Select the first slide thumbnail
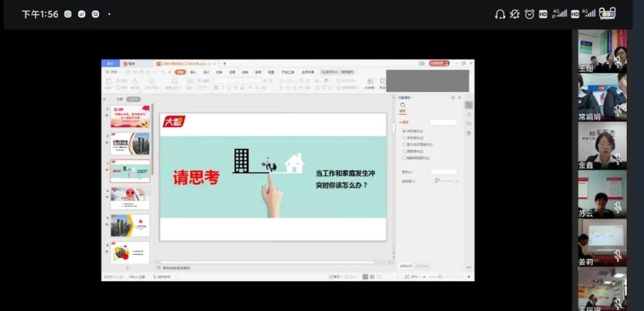644x311 pixels. pyautogui.click(x=130, y=117)
